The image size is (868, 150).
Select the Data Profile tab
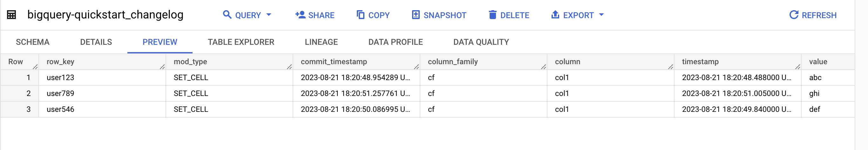click(x=395, y=42)
